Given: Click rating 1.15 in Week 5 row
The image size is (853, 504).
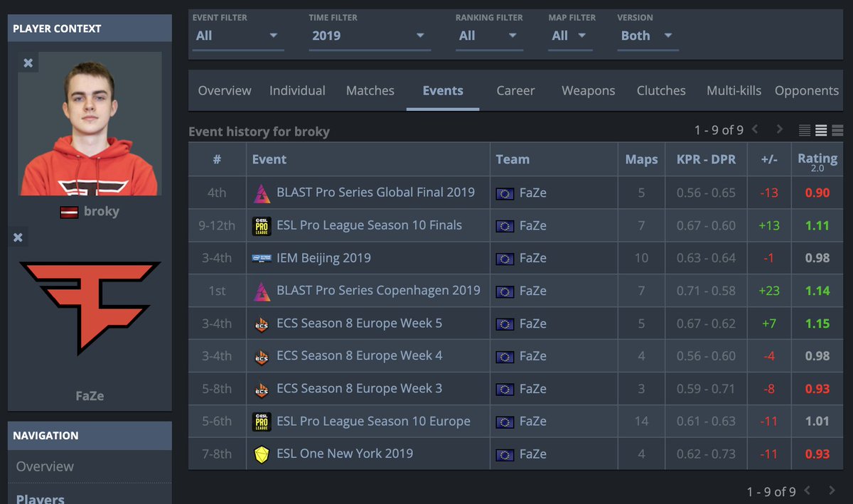Looking at the screenshot, I should [x=817, y=323].
